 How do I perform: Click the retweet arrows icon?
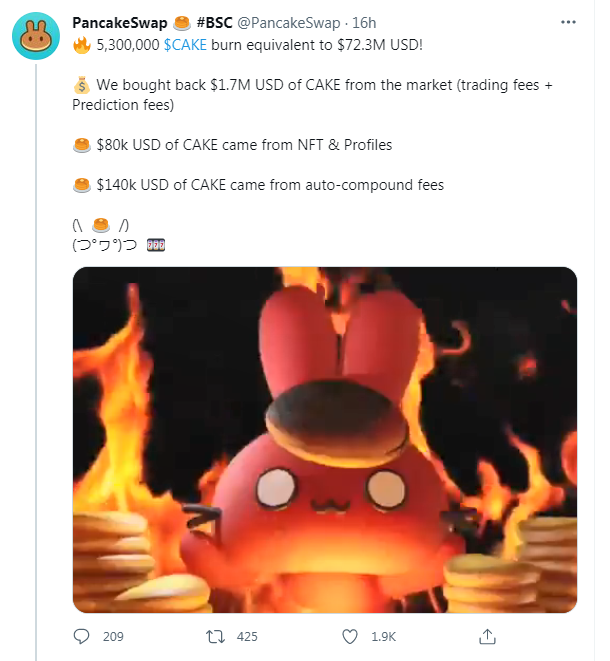click(215, 636)
